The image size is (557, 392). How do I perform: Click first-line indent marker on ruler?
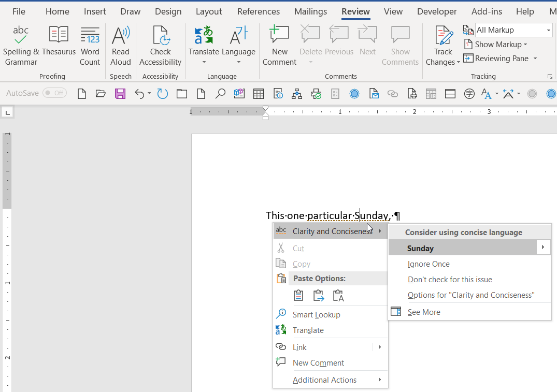click(x=265, y=108)
